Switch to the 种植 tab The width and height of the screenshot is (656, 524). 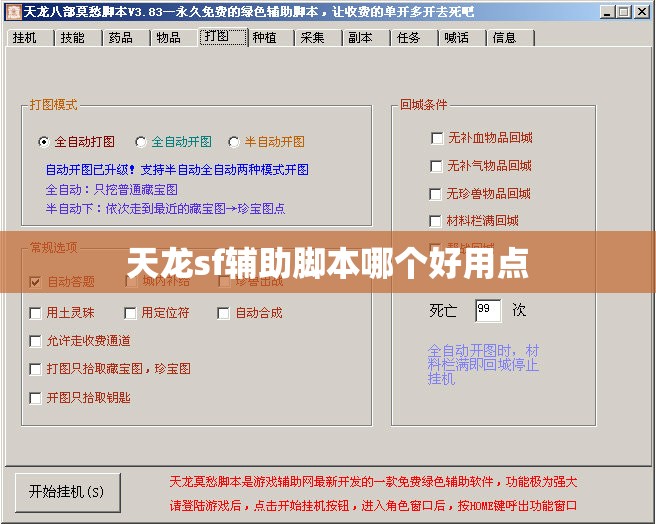pos(270,38)
